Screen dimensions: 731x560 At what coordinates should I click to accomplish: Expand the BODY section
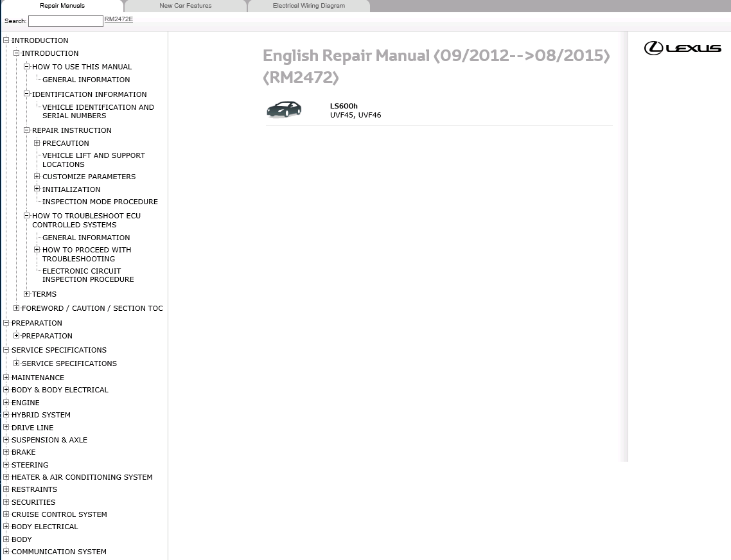coord(6,539)
